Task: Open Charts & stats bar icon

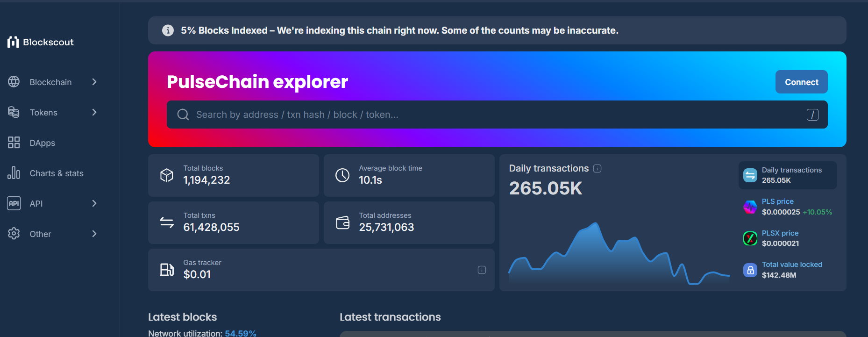Action: [x=14, y=173]
